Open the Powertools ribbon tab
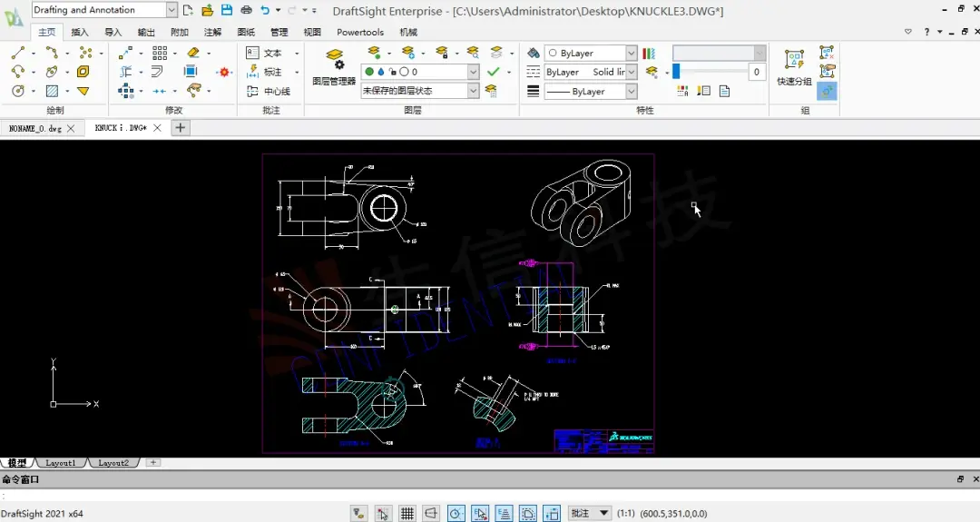Viewport: 980px width, 522px height. coord(360,32)
